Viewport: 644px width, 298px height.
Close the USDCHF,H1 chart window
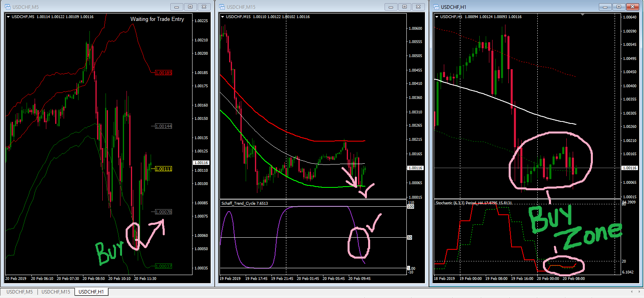633,7
